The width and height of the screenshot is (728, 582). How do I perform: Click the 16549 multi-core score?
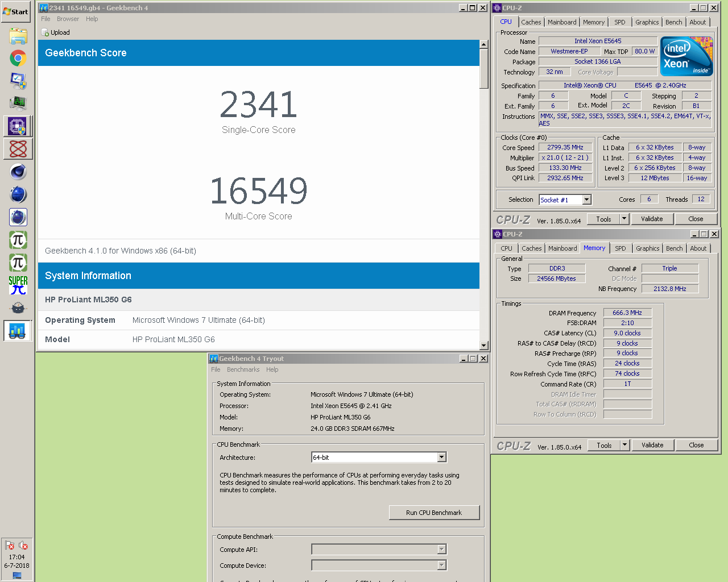259,191
